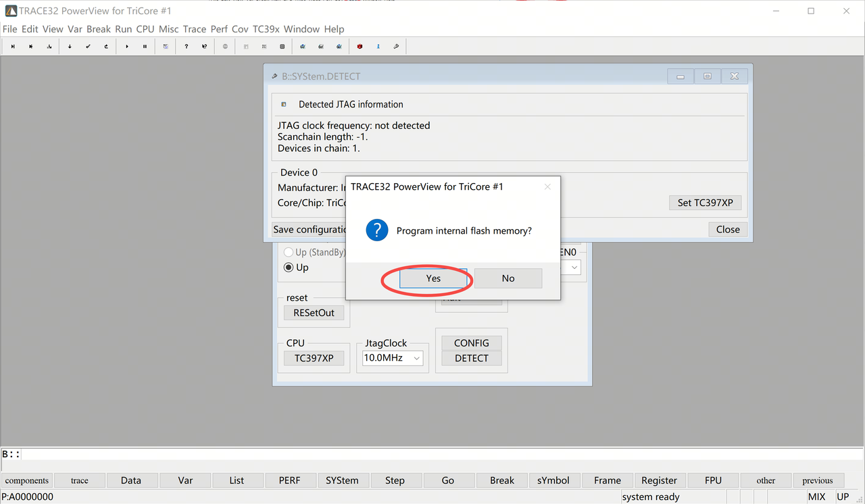865x504 pixels.
Task: Click the down-arrow Return toolbar icon
Action: click(70, 47)
